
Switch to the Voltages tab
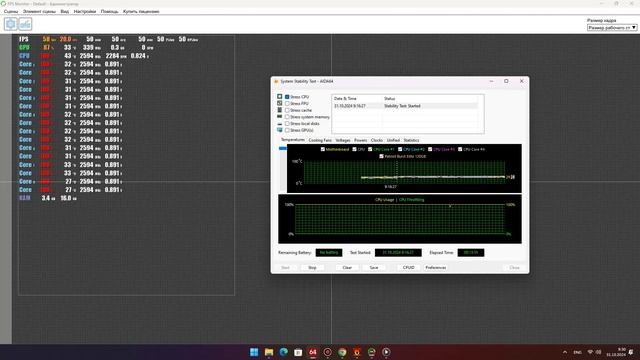pos(343,140)
